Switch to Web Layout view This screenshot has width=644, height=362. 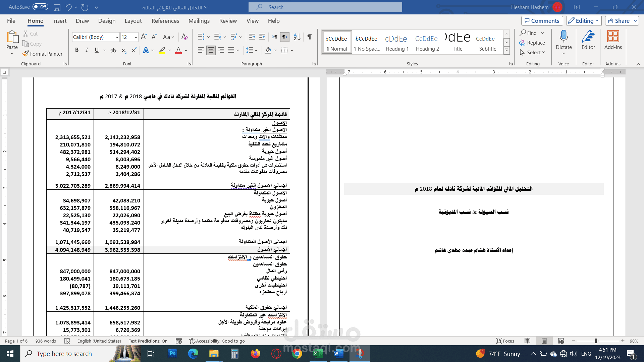click(x=561, y=341)
